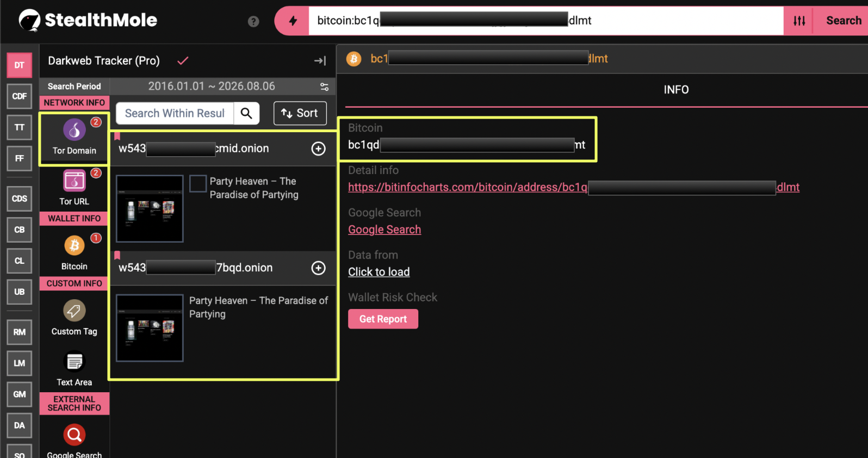868x458 pixels.
Task: Open search filter options sliders icon
Action: click(x=799, y=21)
